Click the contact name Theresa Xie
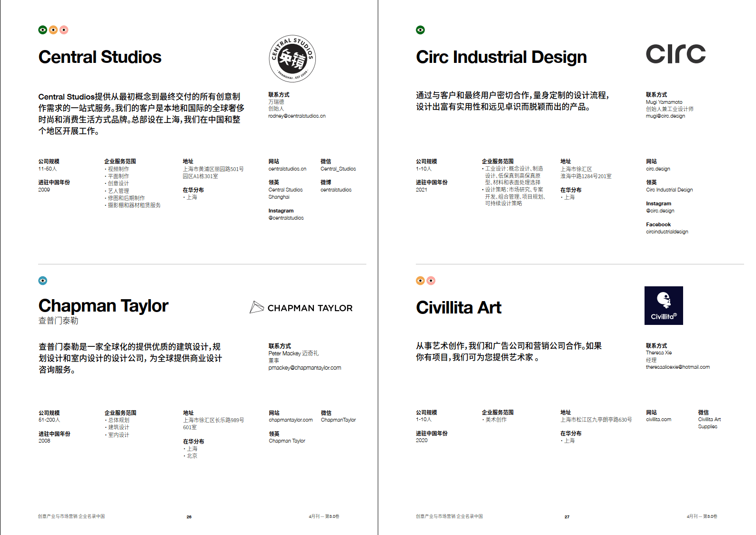The height and width of the screenshot is (535, 756). (x=659, y=353)
